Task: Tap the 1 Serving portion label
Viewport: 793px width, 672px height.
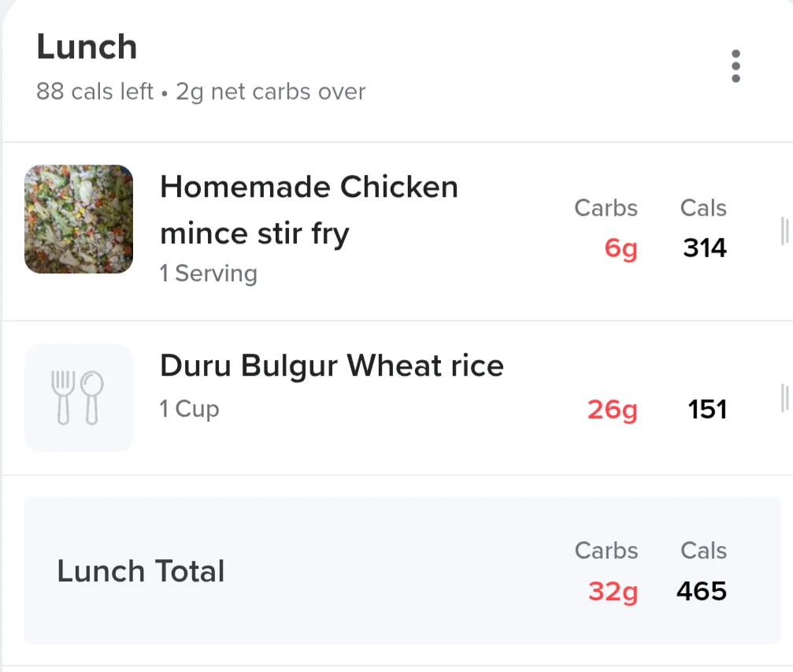Action: click(209, 273)
